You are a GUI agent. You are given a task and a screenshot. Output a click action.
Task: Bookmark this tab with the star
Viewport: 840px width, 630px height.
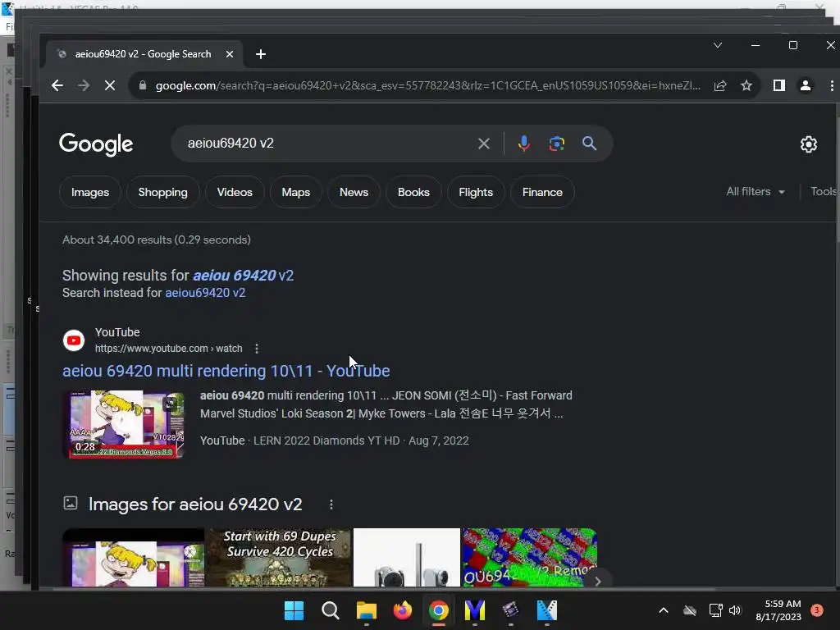click(x=746, y=85)
